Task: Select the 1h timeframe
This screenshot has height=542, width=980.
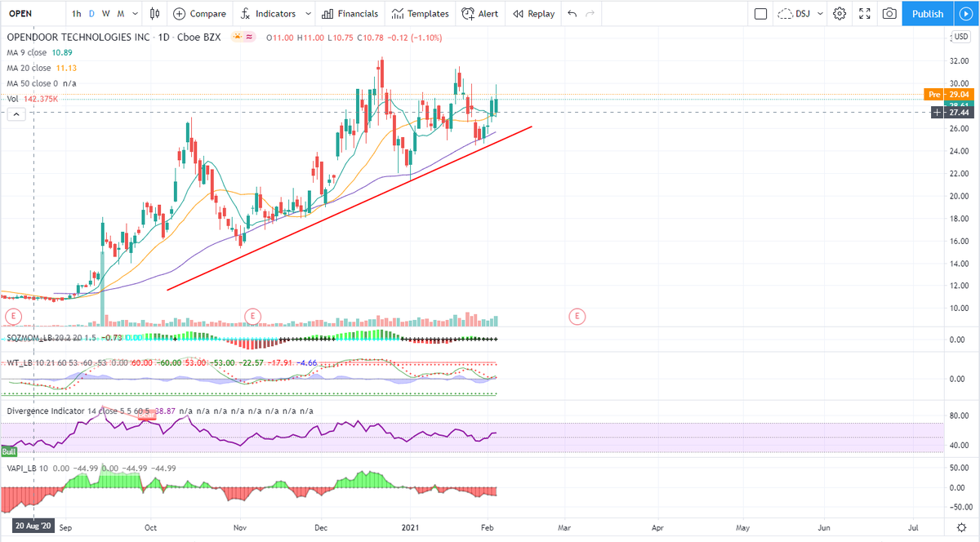Action: [x=76, y=14]
